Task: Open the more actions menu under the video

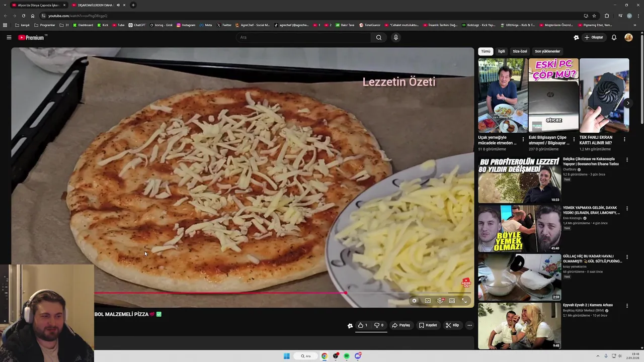Action: (x=469, y=325)
